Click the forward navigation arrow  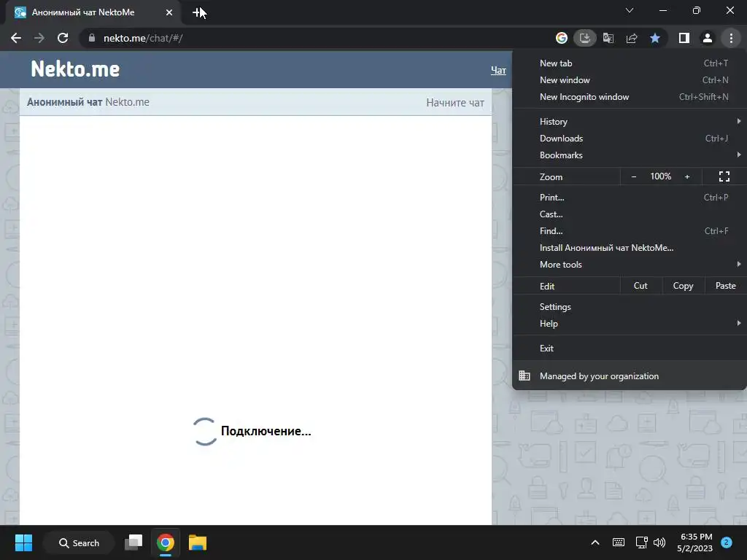(x=39, y=38)
